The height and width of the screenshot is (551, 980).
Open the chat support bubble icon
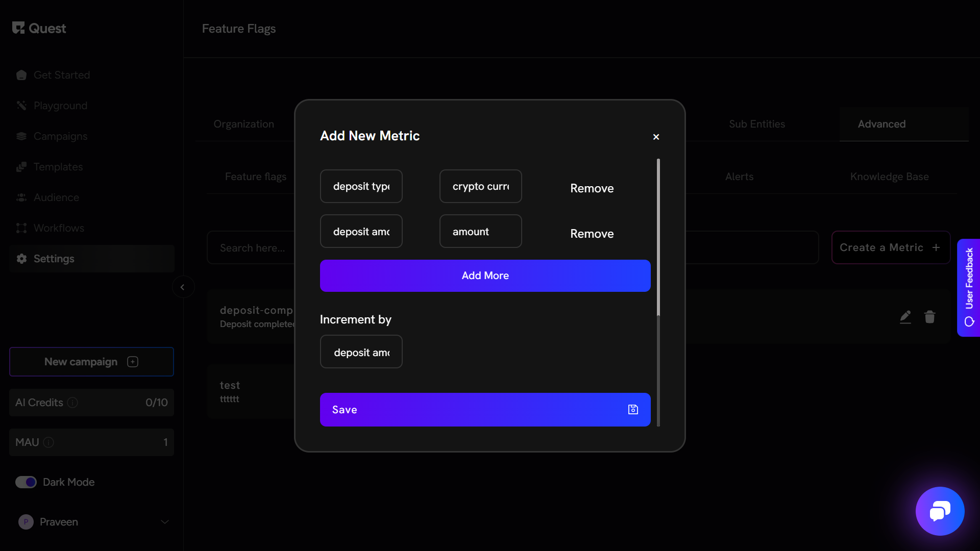coord(940,511)
